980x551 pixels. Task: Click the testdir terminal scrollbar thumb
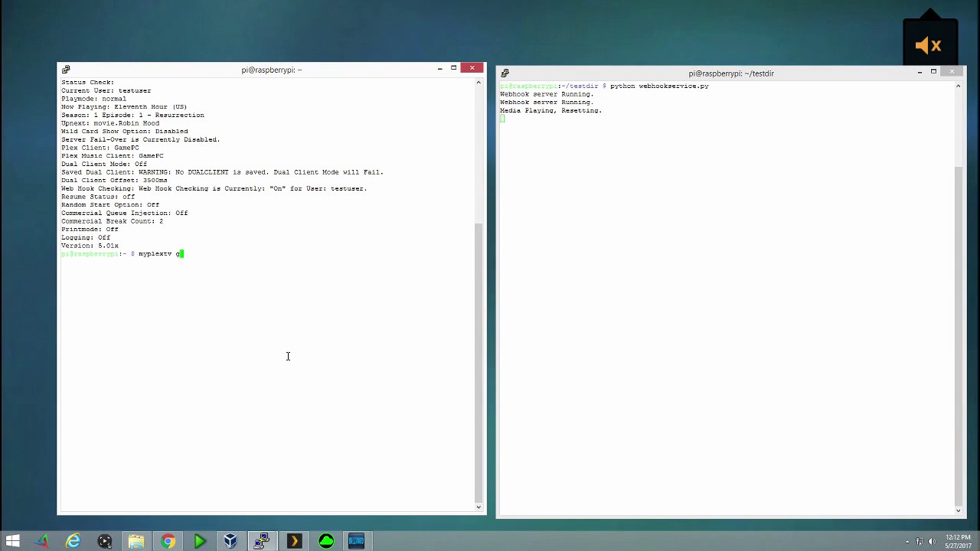pos(958,334)
